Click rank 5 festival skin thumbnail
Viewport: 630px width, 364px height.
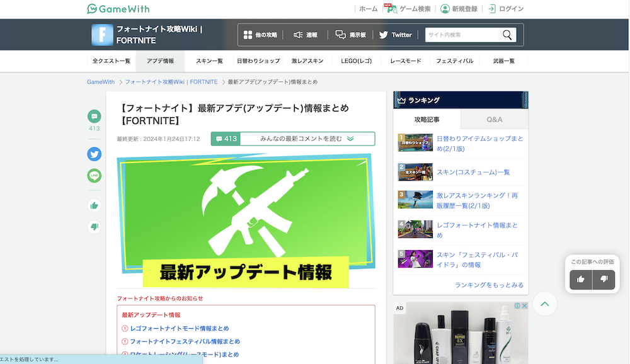[415, 259]
